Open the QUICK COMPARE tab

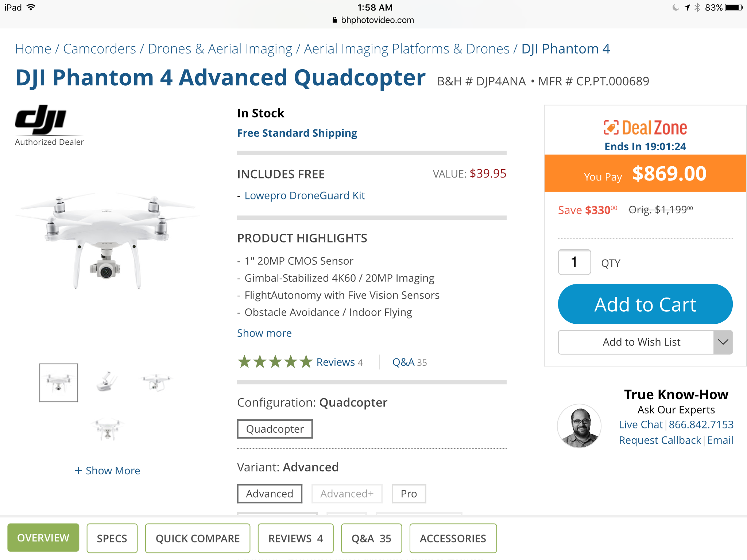point(198,538)
